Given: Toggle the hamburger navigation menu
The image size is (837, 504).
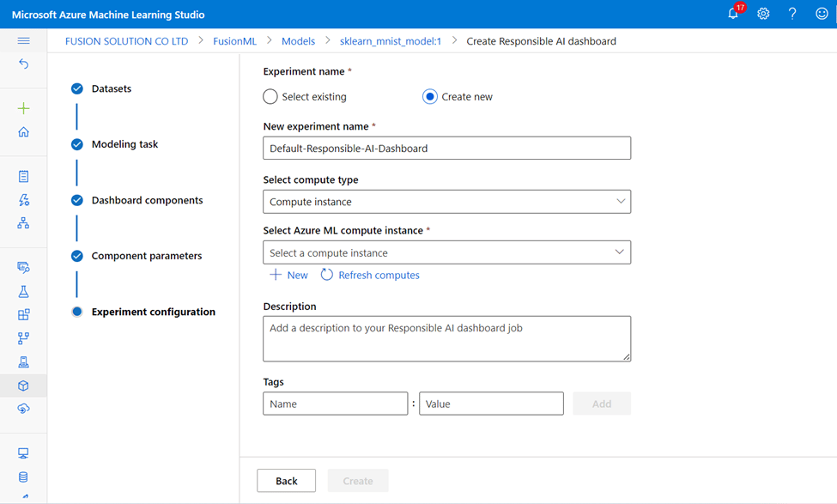Looking at the screenshot, I should (x=23, y=40).
